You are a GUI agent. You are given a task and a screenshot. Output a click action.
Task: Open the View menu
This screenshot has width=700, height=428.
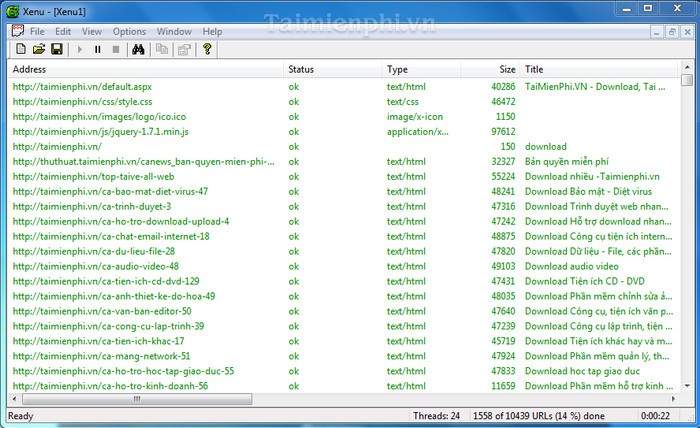pos(91,31)
